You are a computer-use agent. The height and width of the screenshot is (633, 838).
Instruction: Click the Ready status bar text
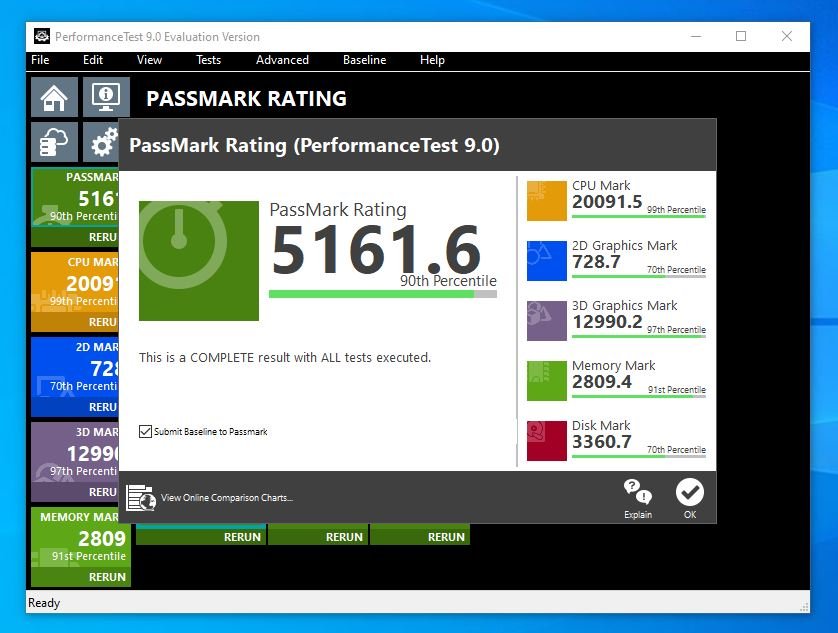point(44,603)
